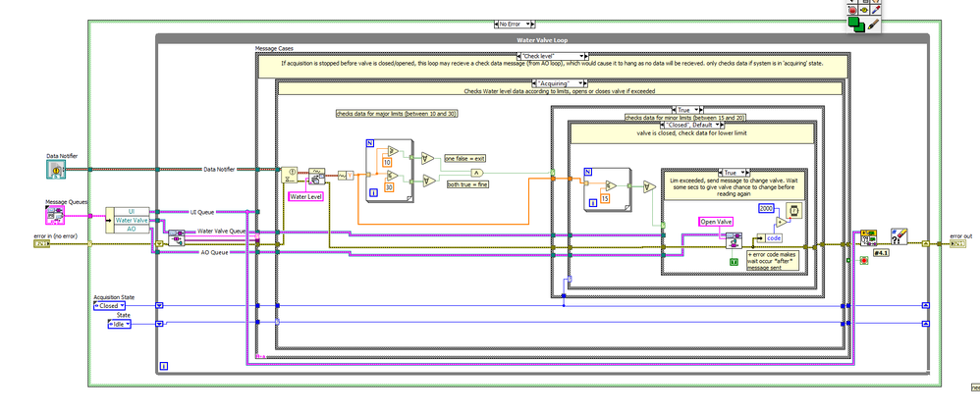
Task: Open the 'No Error' case selector
Action: coord(515,24)
